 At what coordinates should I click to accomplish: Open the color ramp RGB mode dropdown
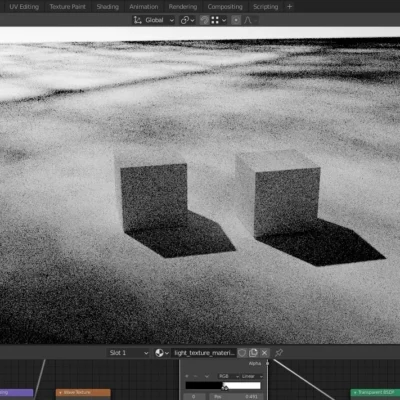coord(228,376)
